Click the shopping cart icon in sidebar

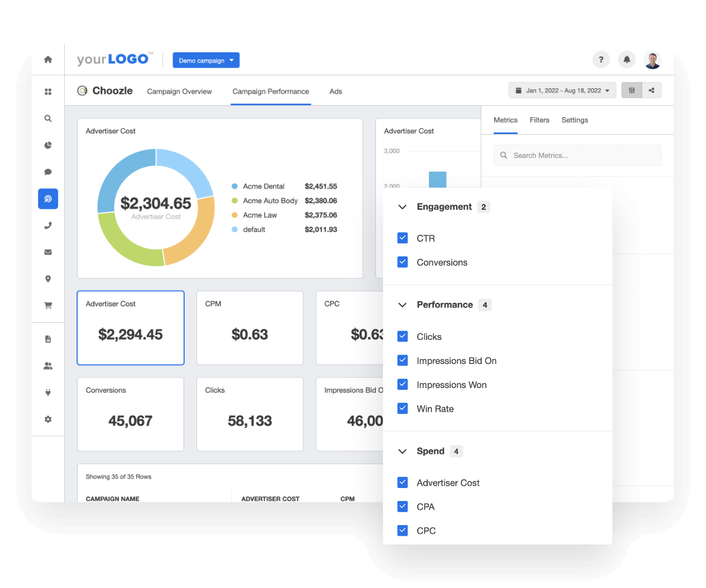coord(48,305)
